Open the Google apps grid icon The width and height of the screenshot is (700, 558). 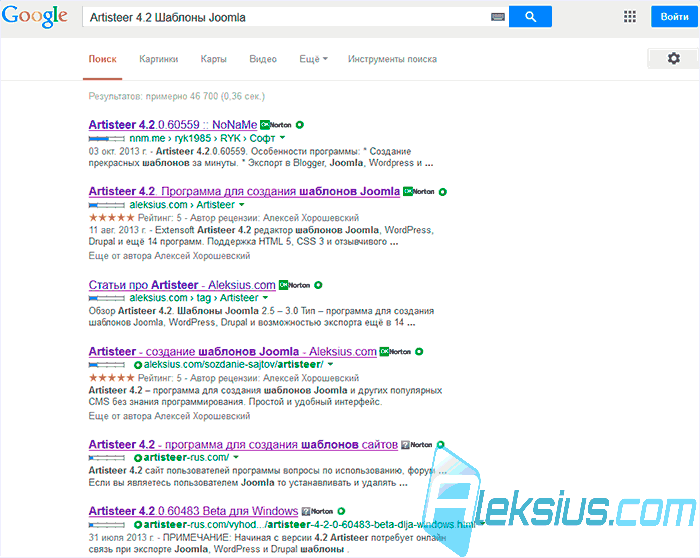point(629,17)
